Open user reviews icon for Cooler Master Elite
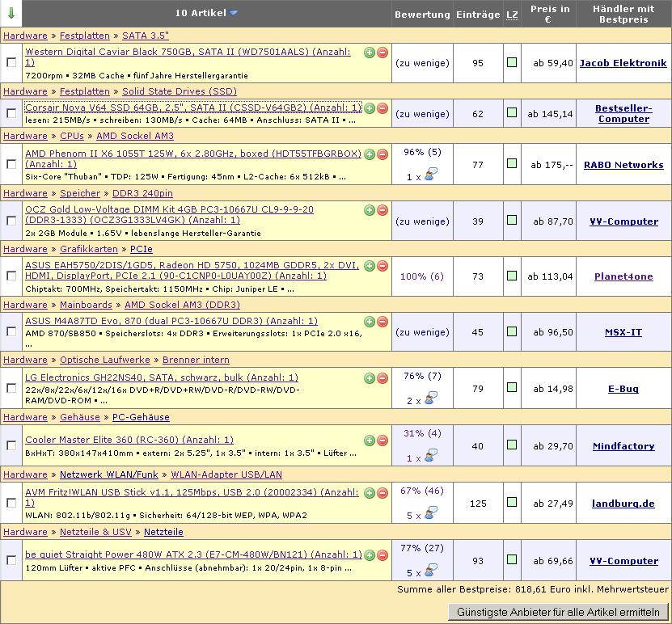The height and width of the screenshot is (624, 672). tap(431, 456)
